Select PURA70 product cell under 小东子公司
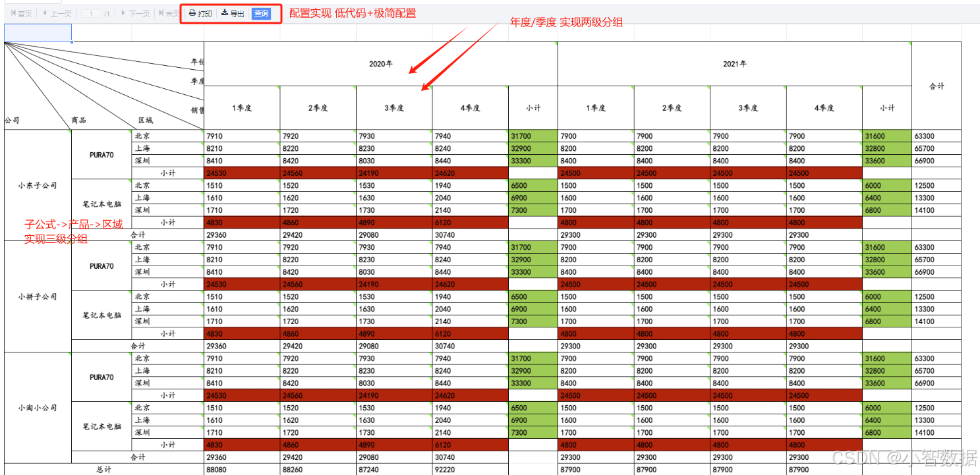980x475 pixels. 101,155
